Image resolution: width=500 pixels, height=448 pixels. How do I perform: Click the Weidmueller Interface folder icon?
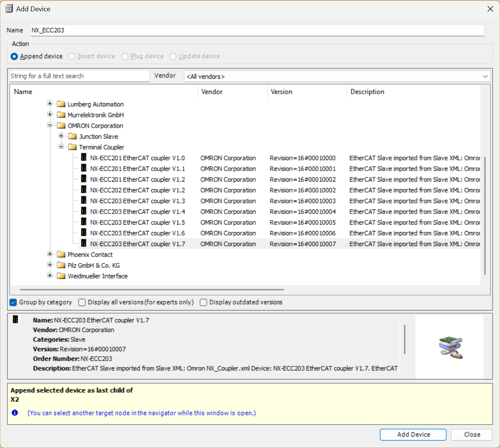61,276
